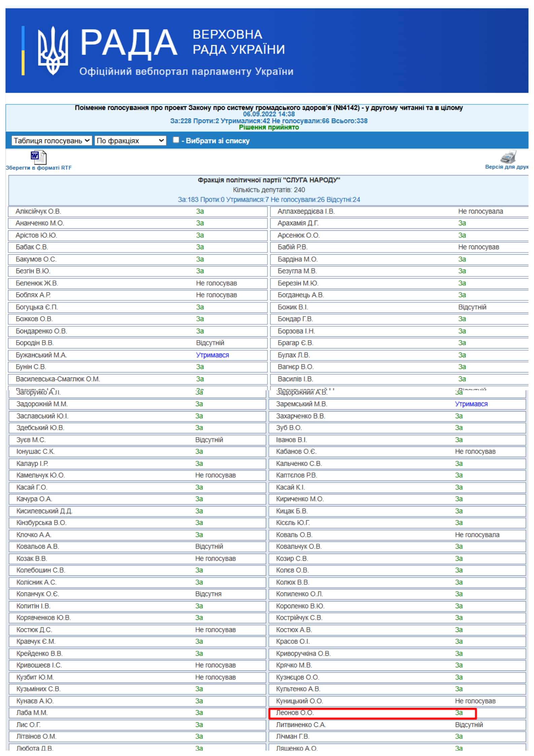The image size is (534, 756).
Task: Click the name 'Арахамія Д.Г.'
Action: 298,223
